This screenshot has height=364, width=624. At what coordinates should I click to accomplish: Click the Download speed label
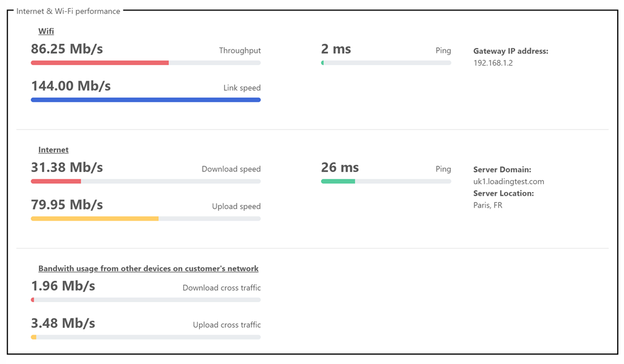(231, 169)
